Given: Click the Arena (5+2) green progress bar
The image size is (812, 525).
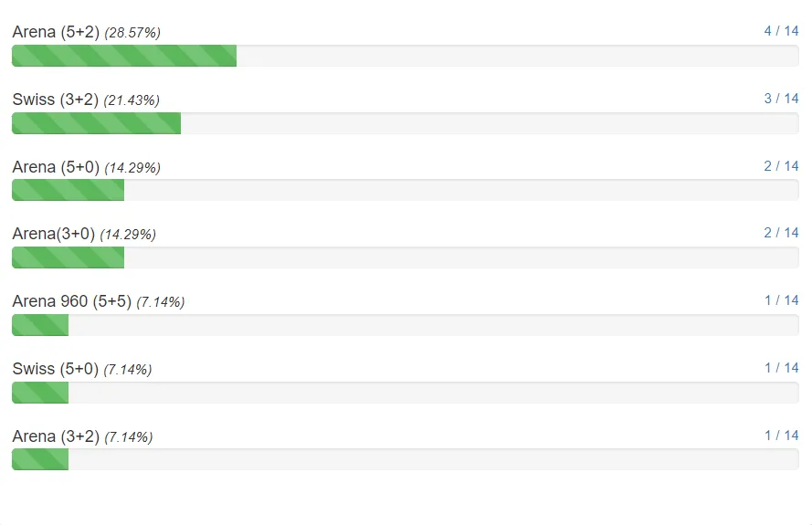Looking at the screenshot, I should pos(124,56).
